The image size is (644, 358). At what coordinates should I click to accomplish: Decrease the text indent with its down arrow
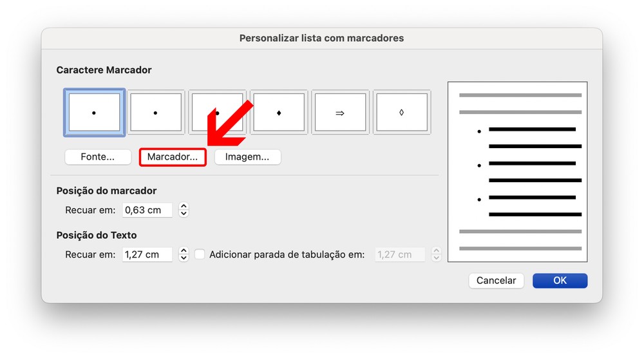tap(184, 258)
